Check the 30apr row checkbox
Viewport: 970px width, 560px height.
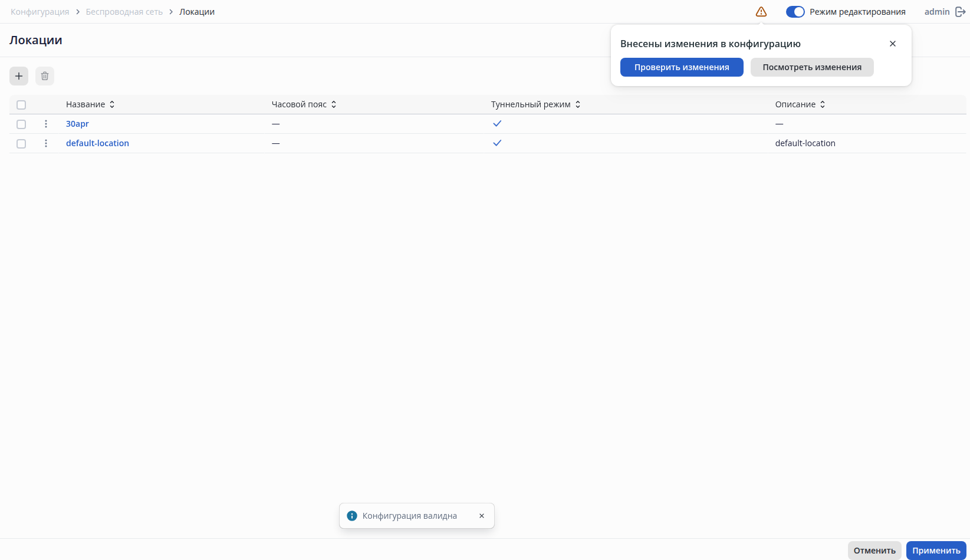click(x=21, y=124)
